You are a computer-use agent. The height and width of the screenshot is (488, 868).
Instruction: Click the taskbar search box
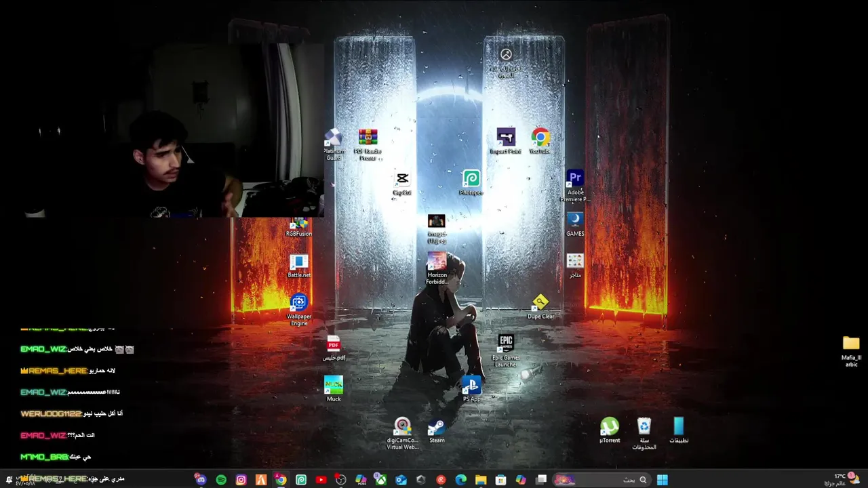[x=601, y=479]
